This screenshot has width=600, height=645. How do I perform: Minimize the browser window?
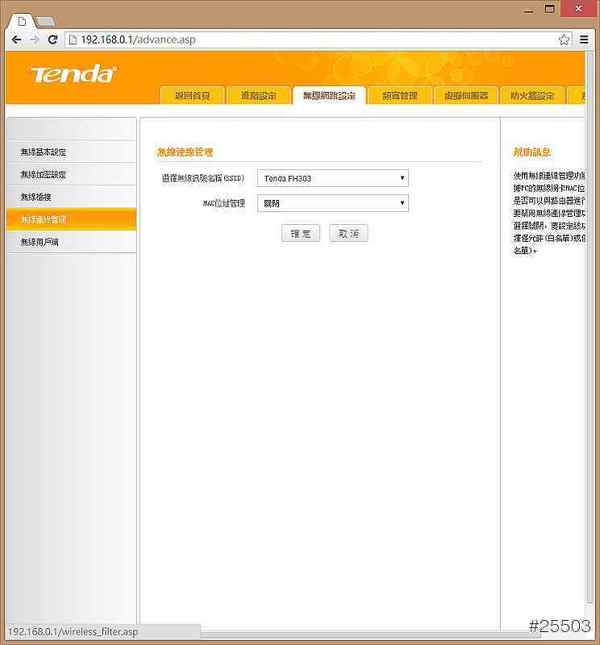point(529,10)
